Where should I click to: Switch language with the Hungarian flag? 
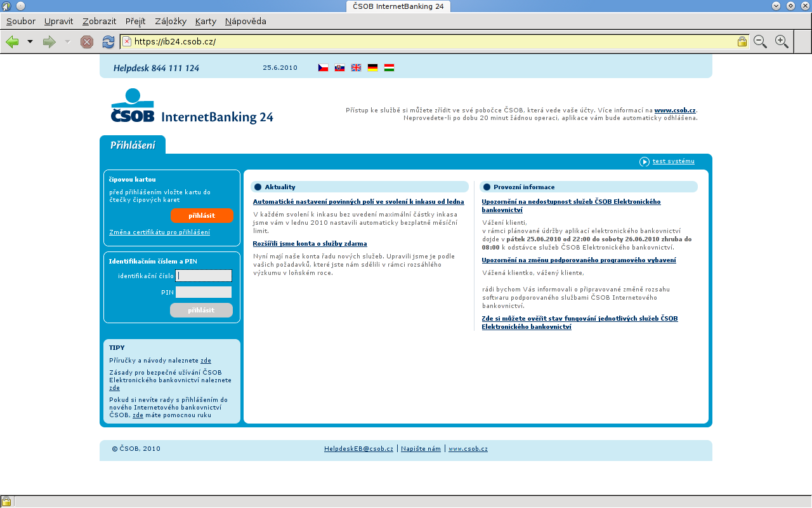pos(389,67)
